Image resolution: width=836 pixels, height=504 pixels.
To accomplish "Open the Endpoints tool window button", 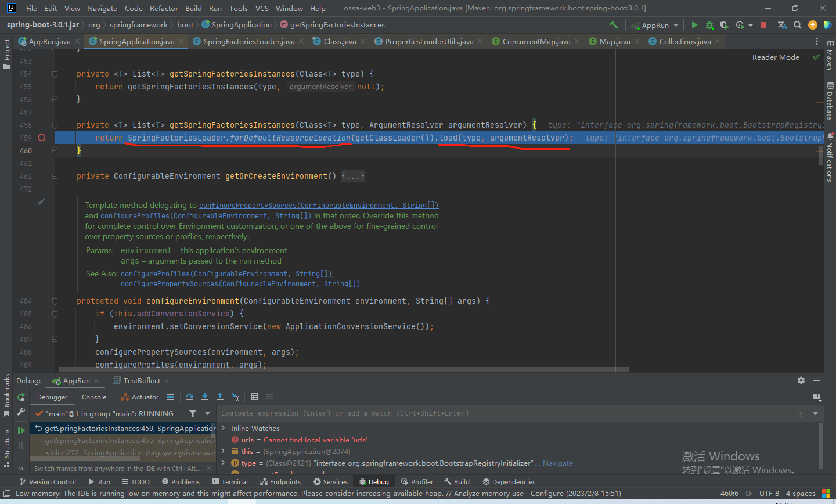I will pyautogui.click(x=280, y=482).
